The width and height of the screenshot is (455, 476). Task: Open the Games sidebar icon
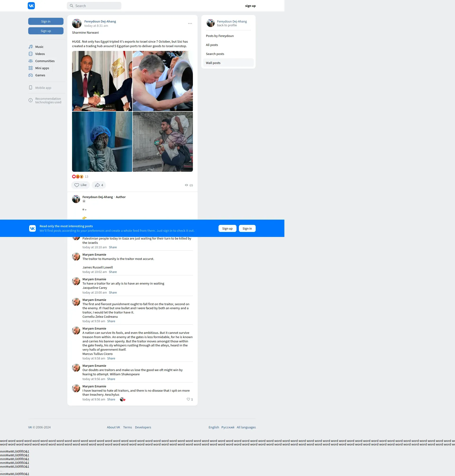pos(31,75)
